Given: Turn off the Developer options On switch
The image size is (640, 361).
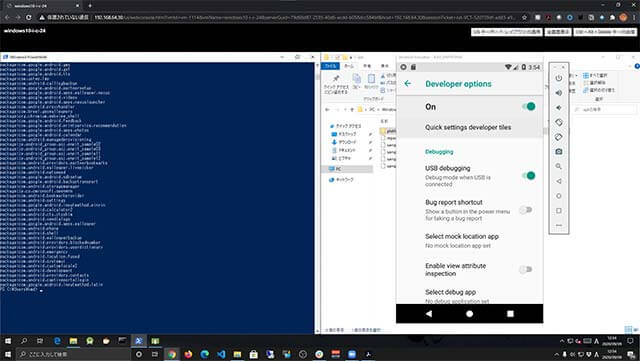Looking at the screenshot, I should (x=528, y=106).
